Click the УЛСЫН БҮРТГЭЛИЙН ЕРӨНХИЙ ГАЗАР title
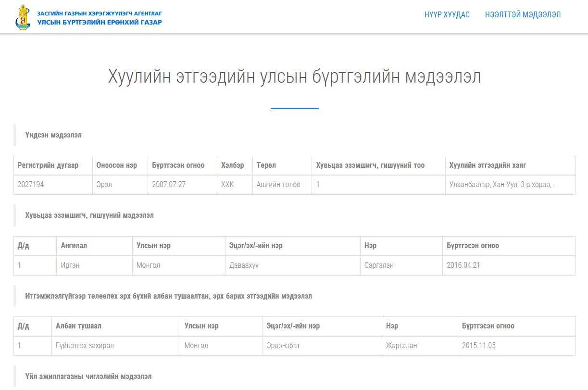 click(100, 22)
